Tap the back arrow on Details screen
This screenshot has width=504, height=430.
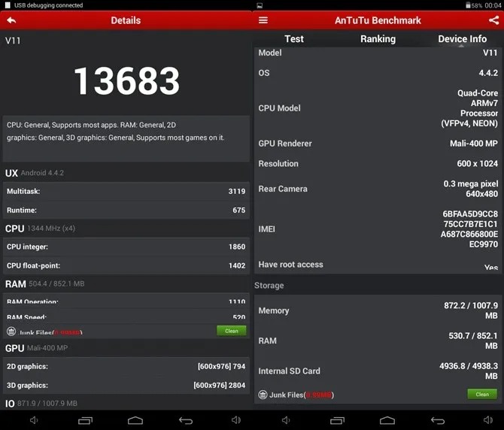coord(11,20)
